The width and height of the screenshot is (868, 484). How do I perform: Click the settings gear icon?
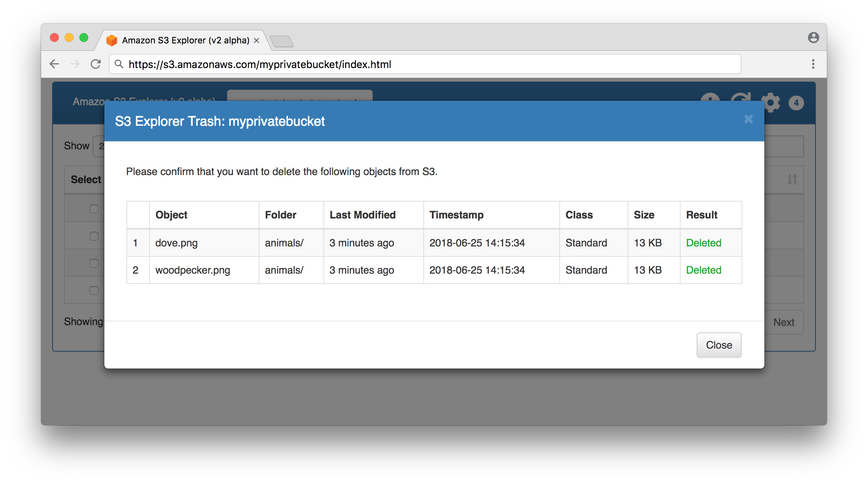coord(771,103)
